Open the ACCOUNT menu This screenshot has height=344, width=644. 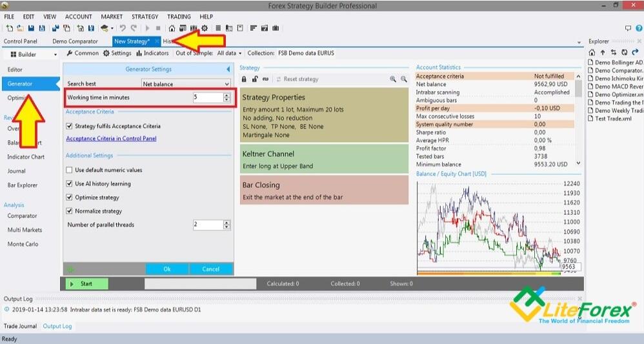(79, 17)
